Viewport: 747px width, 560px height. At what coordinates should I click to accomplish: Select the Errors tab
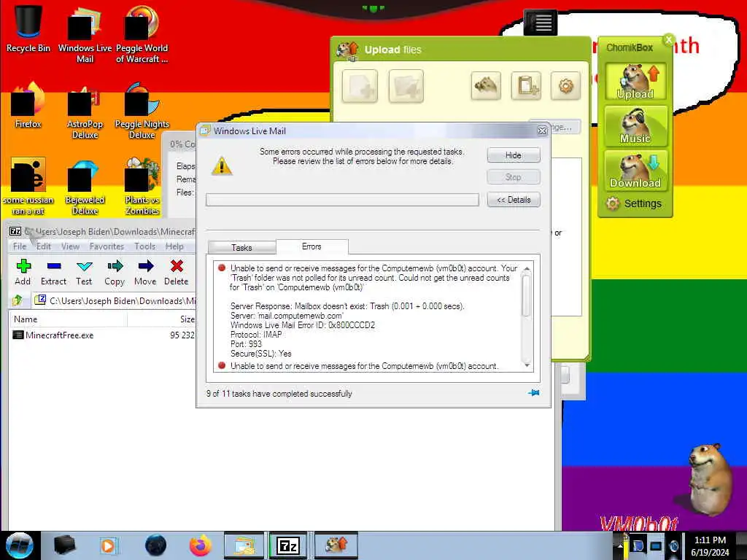point(311,246)
